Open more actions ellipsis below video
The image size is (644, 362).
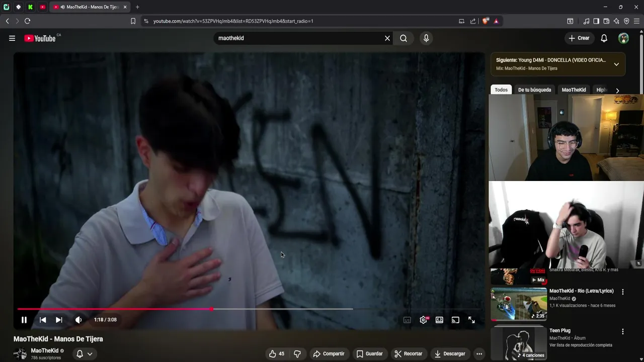coord(479,354)
